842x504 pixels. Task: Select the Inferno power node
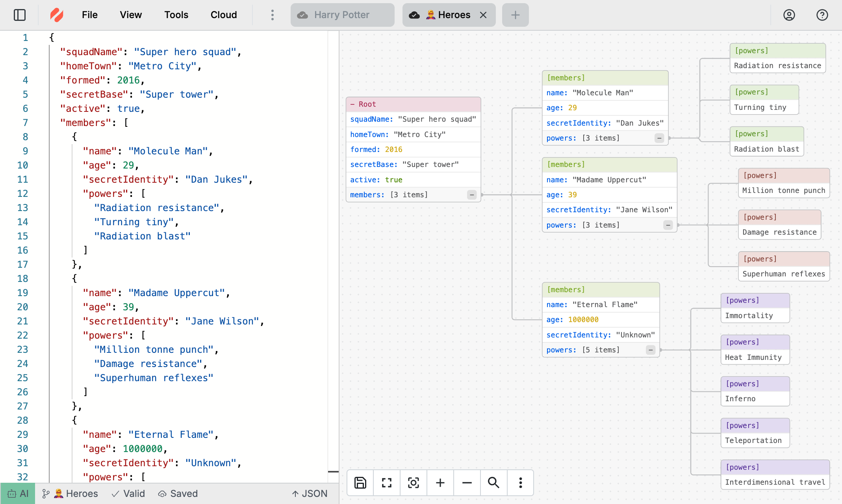click(x=755, y=391)
